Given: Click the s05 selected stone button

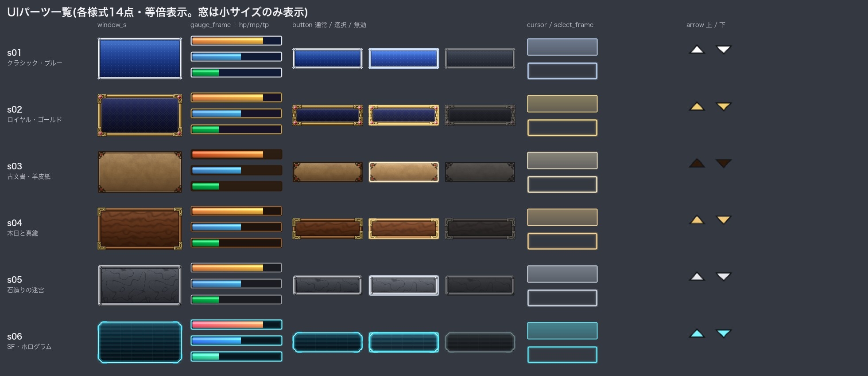Looking at the screenshot, I should (x=404, y=286).
